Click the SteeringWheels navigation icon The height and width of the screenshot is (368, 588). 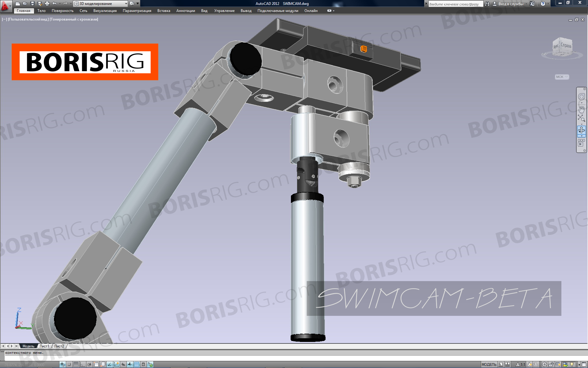tap(581, 97)
